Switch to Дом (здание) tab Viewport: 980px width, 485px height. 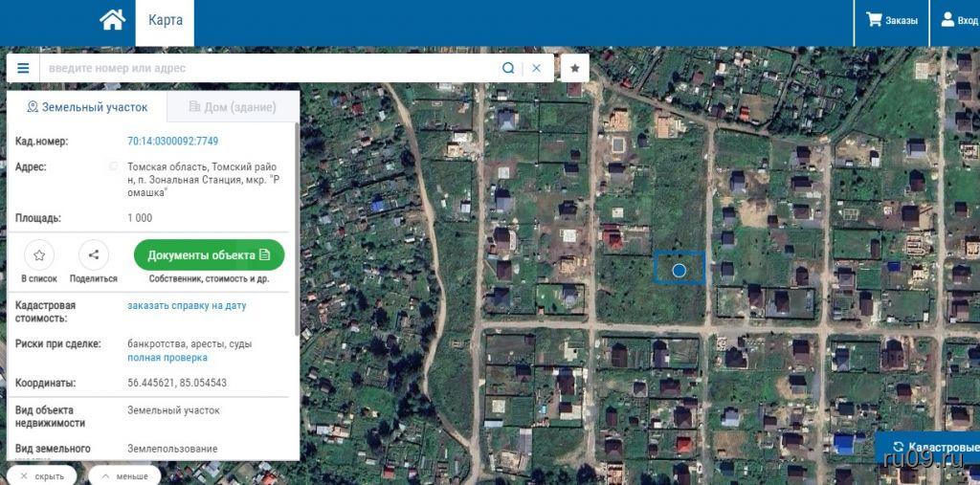(233, 107)
